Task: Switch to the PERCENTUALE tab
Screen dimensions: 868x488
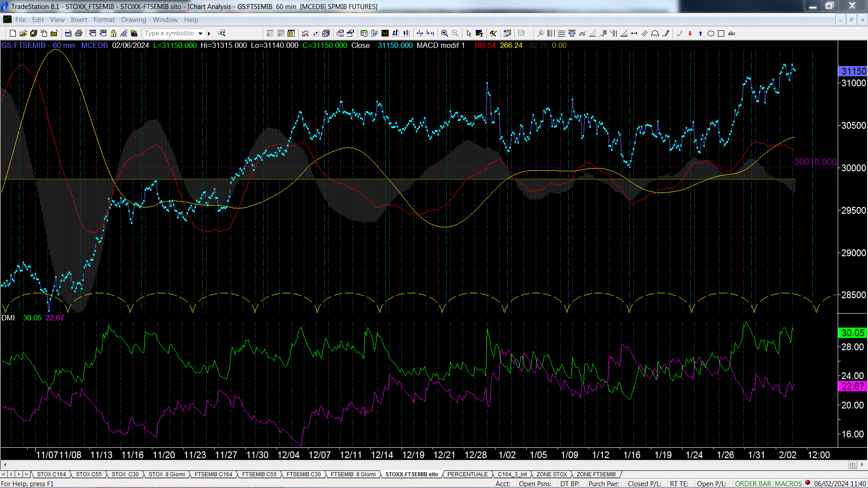Action: 467,474
